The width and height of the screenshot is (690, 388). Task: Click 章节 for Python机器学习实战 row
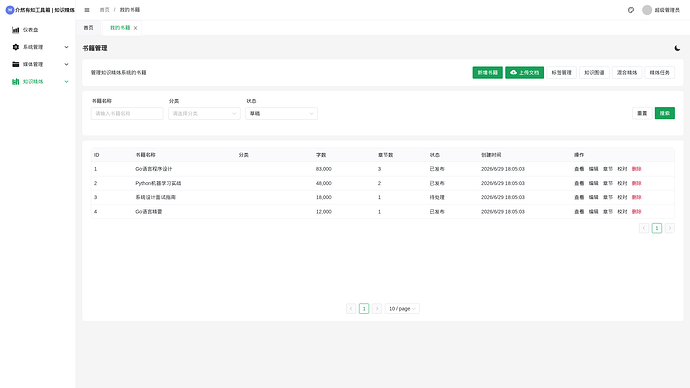[608, 183]
